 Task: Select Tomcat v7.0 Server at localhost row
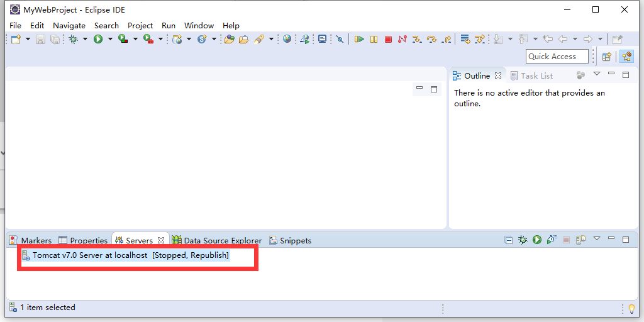(x=126, y=255)
